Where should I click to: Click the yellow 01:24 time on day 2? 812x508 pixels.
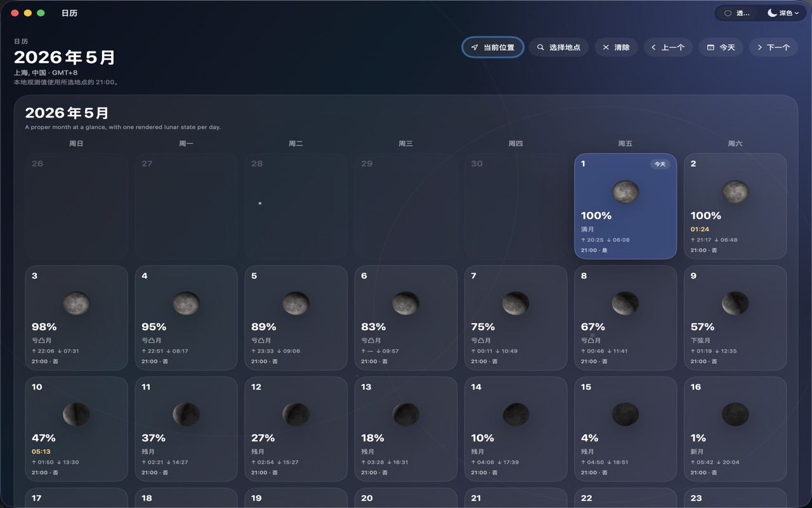pos(700,229)
